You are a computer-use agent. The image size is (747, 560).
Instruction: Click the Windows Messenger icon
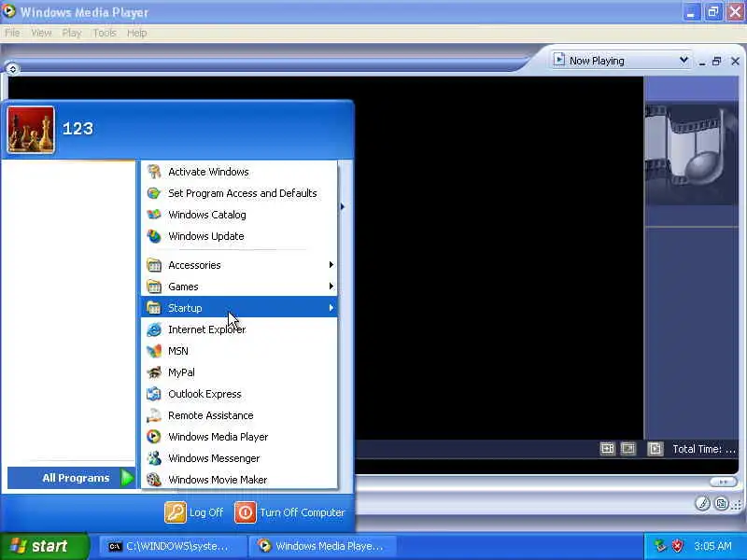(x=154, y=458)
